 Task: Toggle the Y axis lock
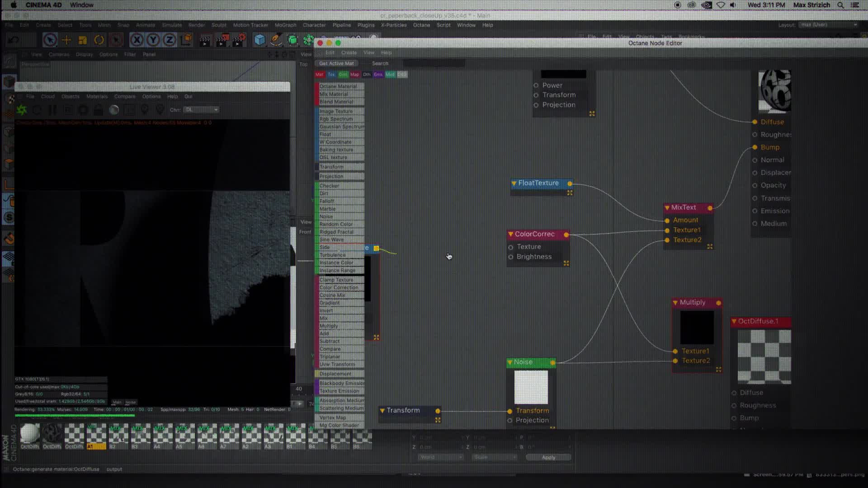coord(153,41)
